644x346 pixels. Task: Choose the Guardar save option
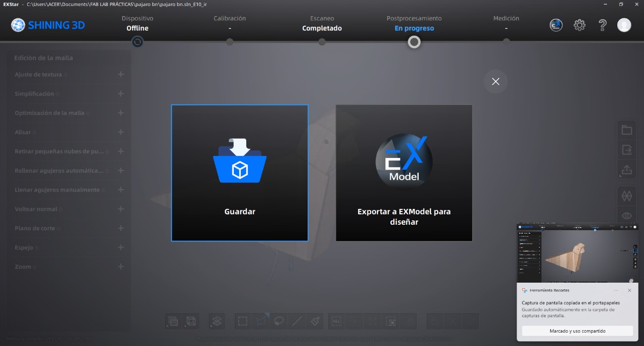240,173
